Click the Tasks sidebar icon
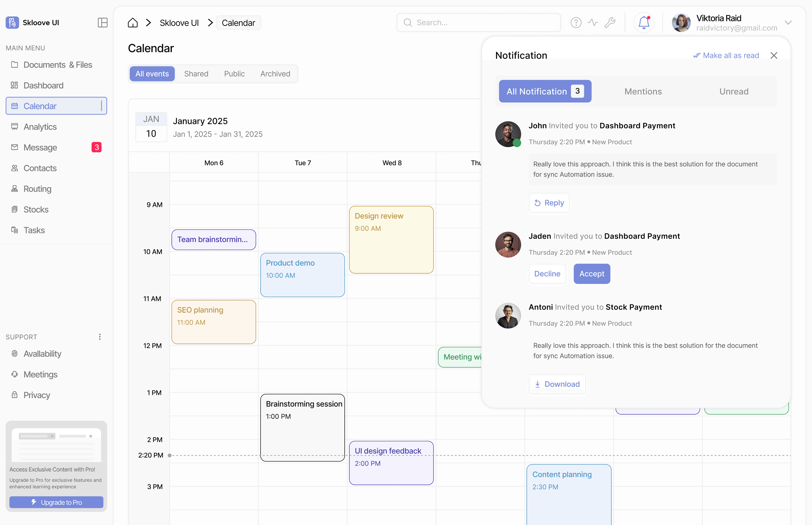This screenshot has width=812, height=525. (x=14, y=230)
